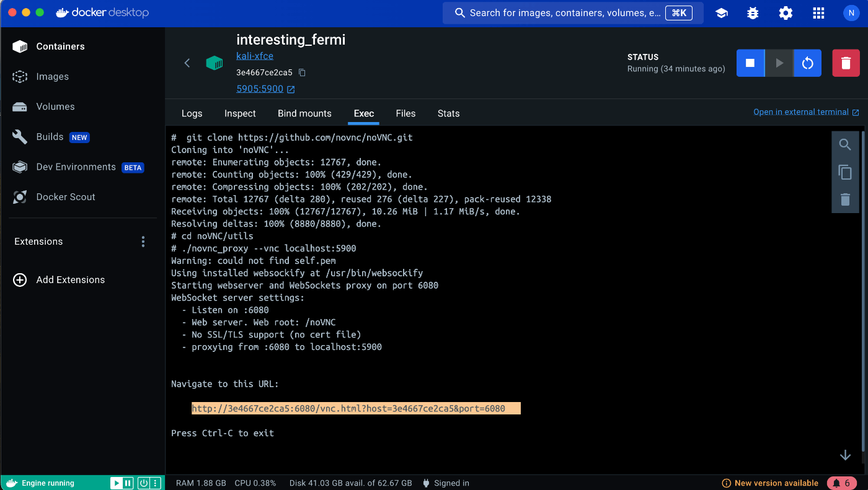Viewport: 868px width, 490px height.
Task: Click the Signed in status
Action: (x=445, y=483)
